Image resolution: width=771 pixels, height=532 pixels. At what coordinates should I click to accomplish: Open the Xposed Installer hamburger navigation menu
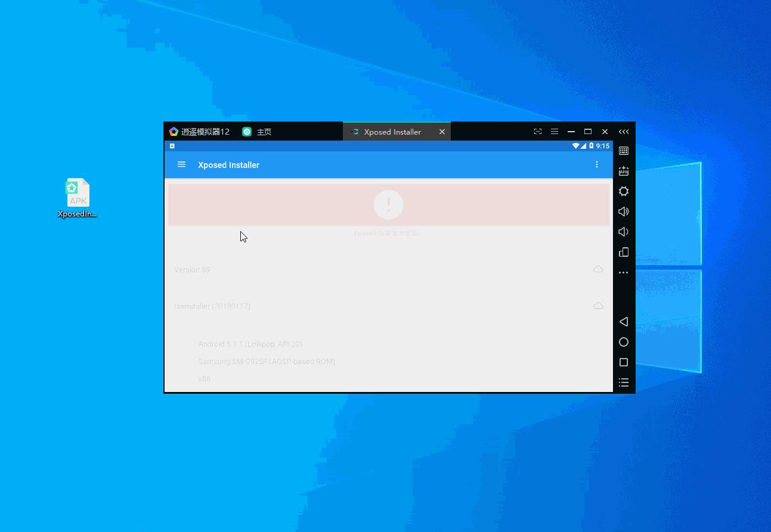click(x=181, y=164)
